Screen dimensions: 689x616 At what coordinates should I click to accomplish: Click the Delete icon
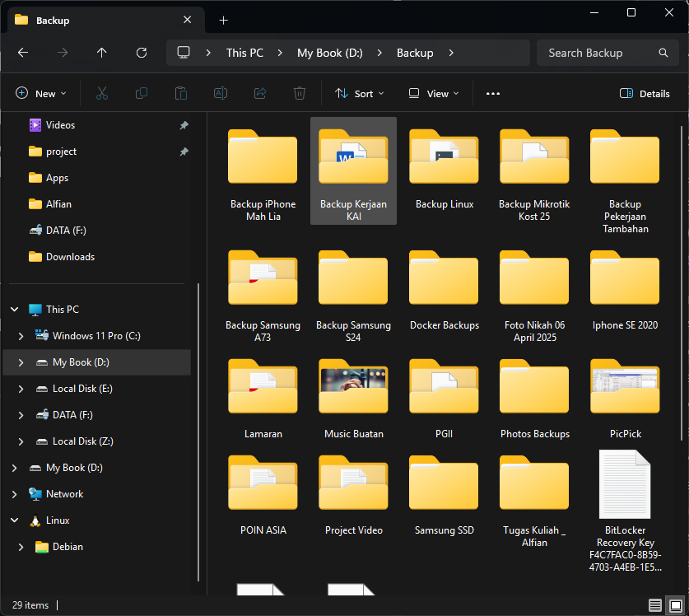pos(299,93)
